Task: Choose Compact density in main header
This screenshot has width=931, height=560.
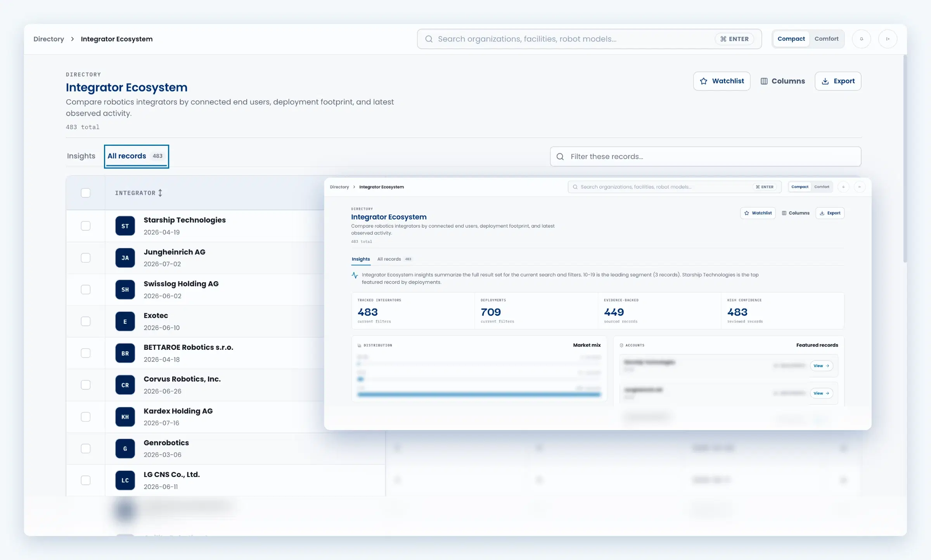Action: pyautogui.click(x=791, y=39)
